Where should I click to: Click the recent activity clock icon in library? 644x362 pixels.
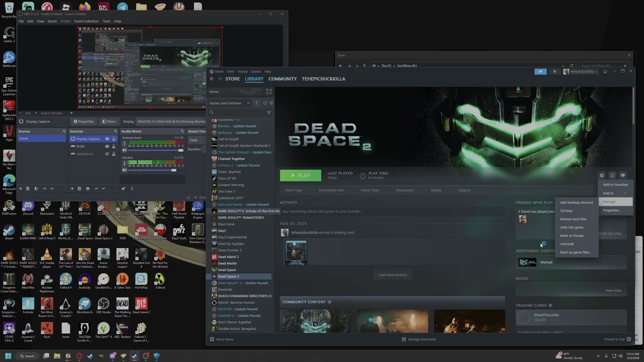coord(265,103)
